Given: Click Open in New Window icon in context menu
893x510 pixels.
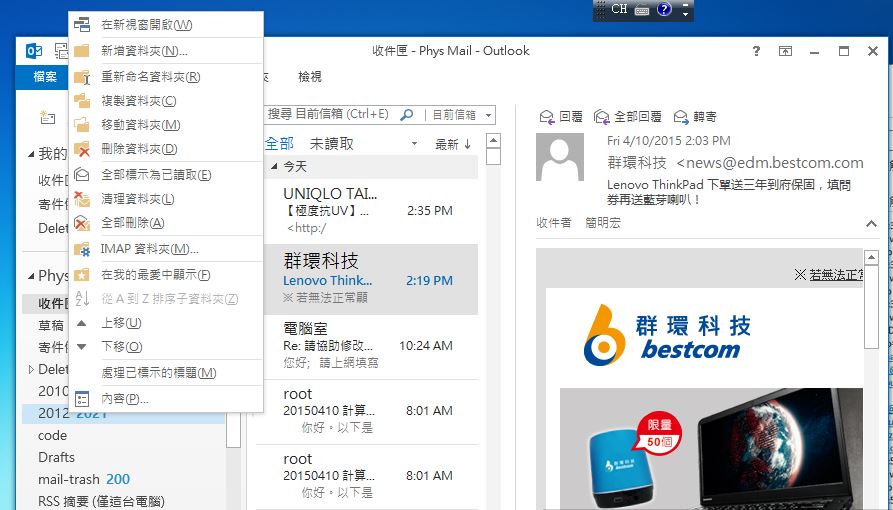Looking at the screenshot, I should (82, 25).
